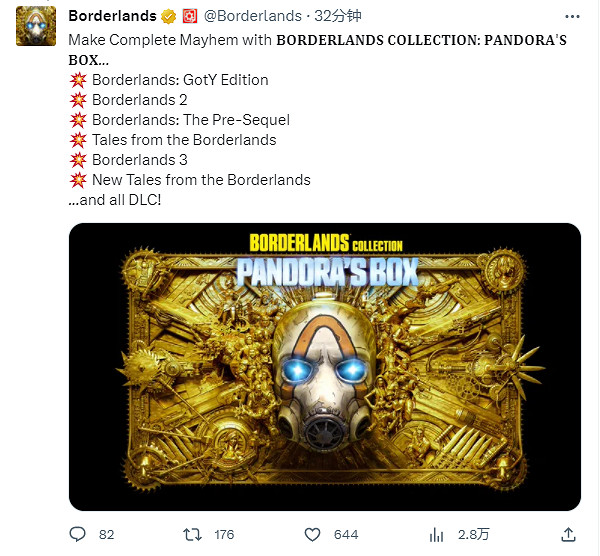Click the tweet text '...and all DLC!'

coord(115,200)
